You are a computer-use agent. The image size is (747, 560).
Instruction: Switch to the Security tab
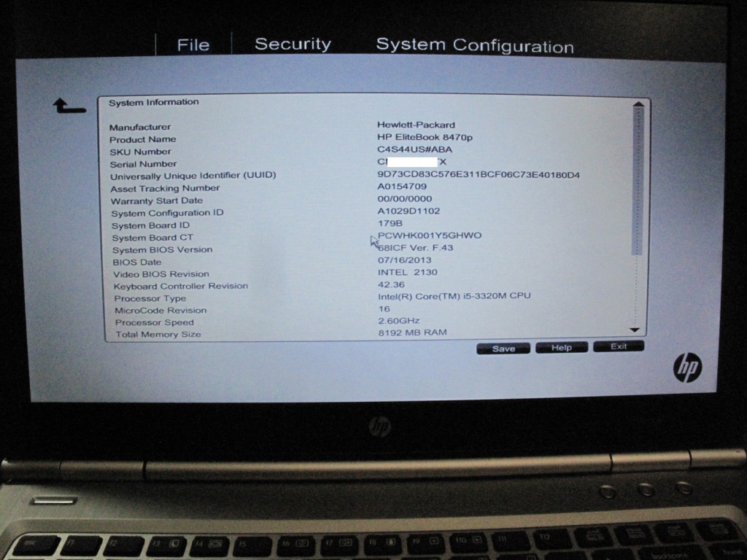(293, 44)
